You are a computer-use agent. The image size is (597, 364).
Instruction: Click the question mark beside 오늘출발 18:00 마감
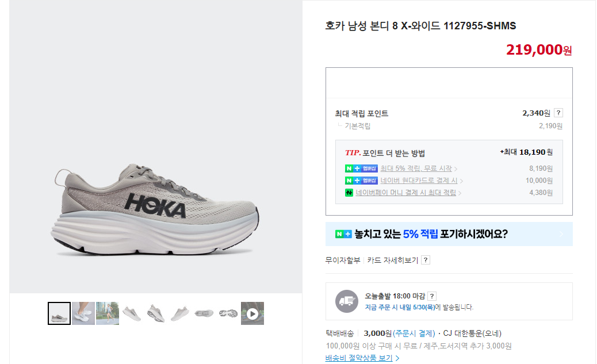point(433,296)
